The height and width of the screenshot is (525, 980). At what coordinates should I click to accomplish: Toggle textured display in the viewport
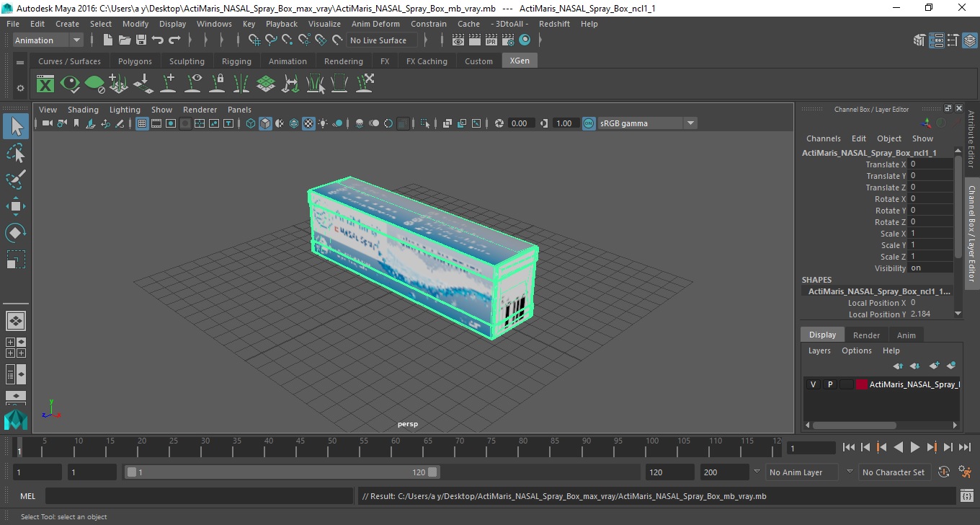(x=308, y=123)
